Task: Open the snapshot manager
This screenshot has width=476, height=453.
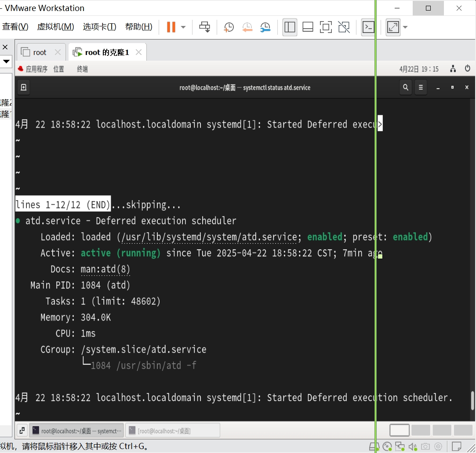Action: point(265,27)
